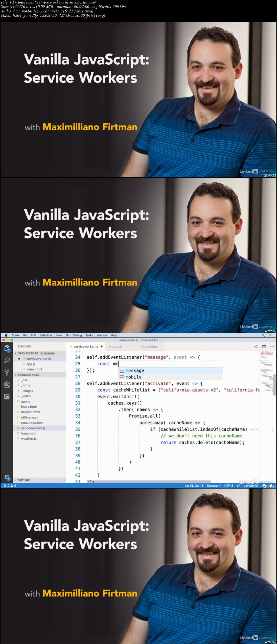Open serviceworker.js in Exercise Files

tap(39, 428)
